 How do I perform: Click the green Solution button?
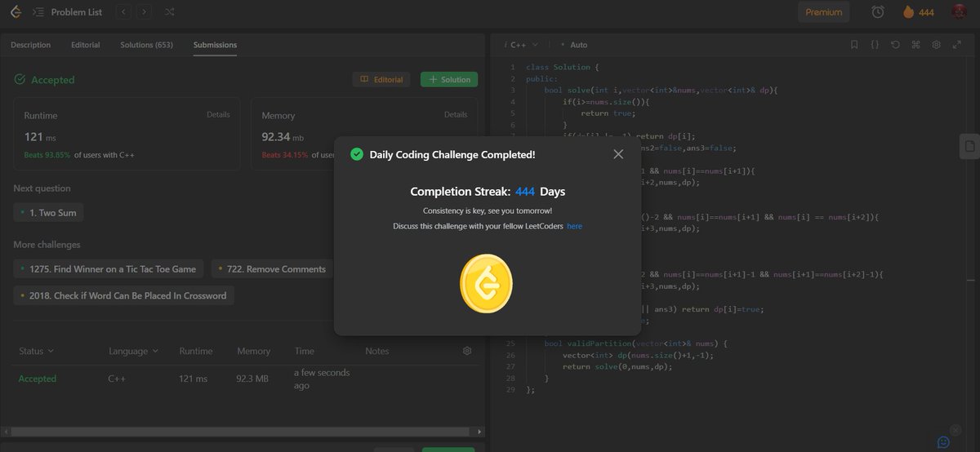coord(449,79)
